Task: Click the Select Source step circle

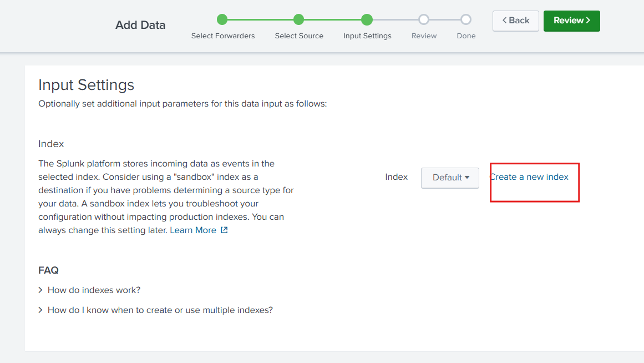Action: tap(298, 20)
